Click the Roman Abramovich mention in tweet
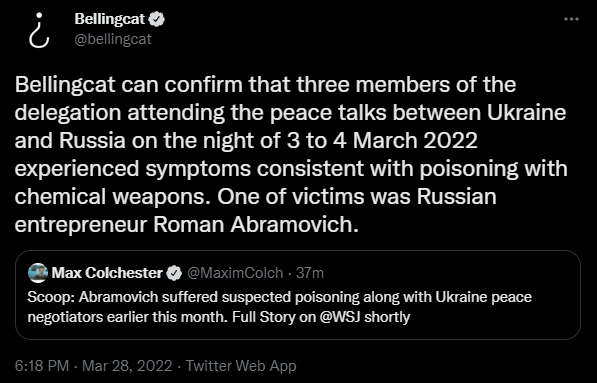The height and width of the screenshot is (383, 597). [256, 224]
